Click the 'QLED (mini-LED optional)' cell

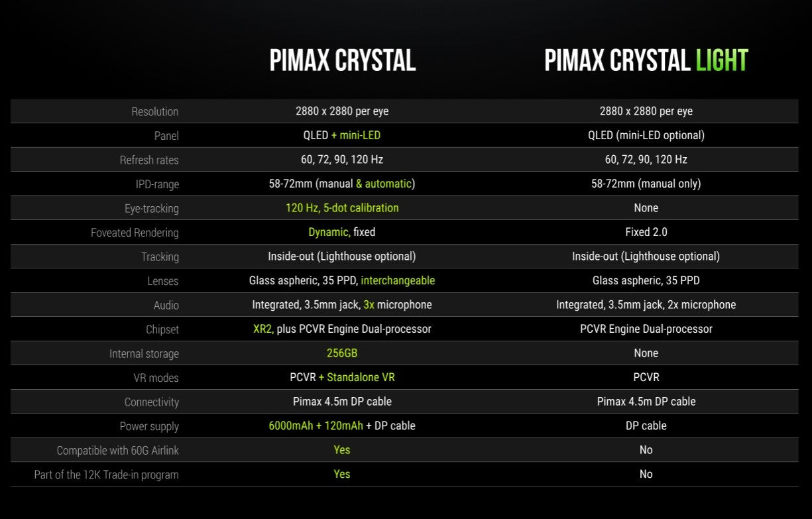point(646,135)
